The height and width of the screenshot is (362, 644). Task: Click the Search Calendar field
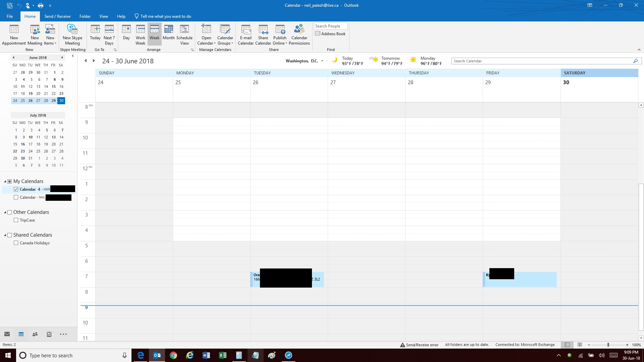pos(542,61)
